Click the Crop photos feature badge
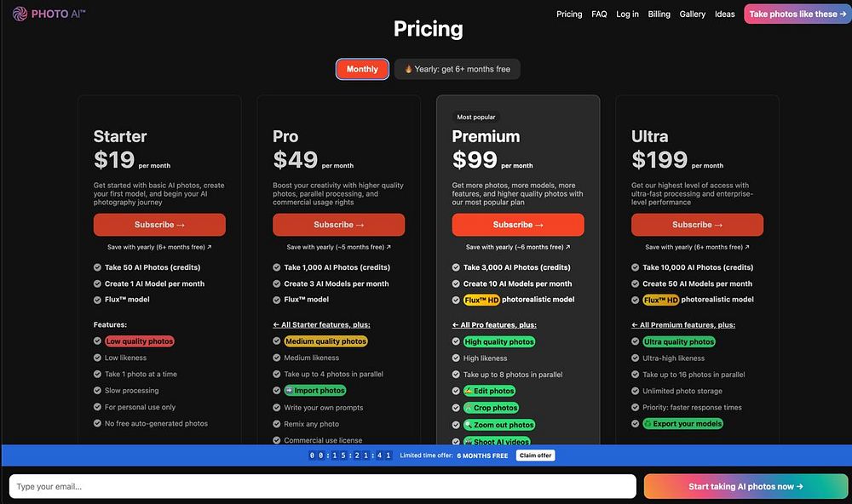 tap(491, 408)
